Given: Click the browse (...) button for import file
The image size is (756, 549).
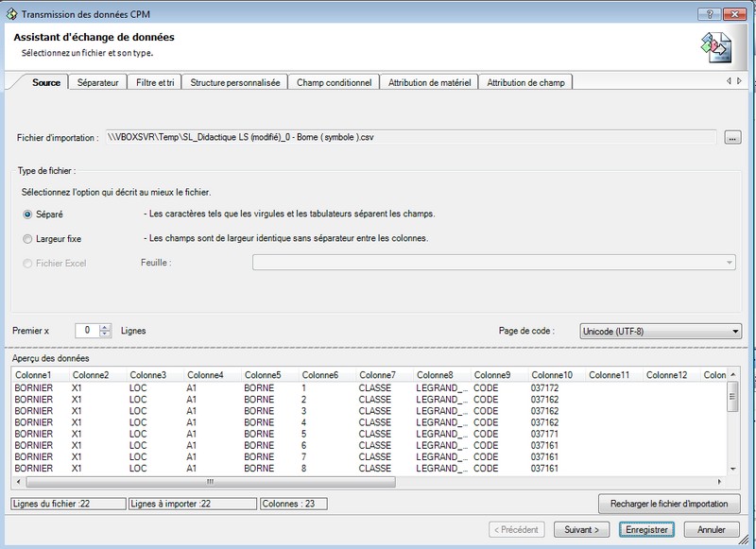Looking at the screenshot, I should tap(731, 138).
